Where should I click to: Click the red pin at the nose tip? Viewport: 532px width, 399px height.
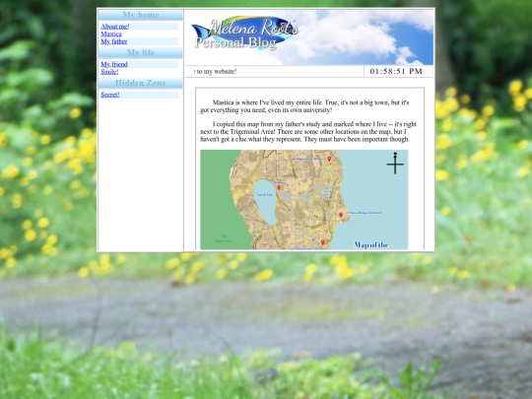341,215
